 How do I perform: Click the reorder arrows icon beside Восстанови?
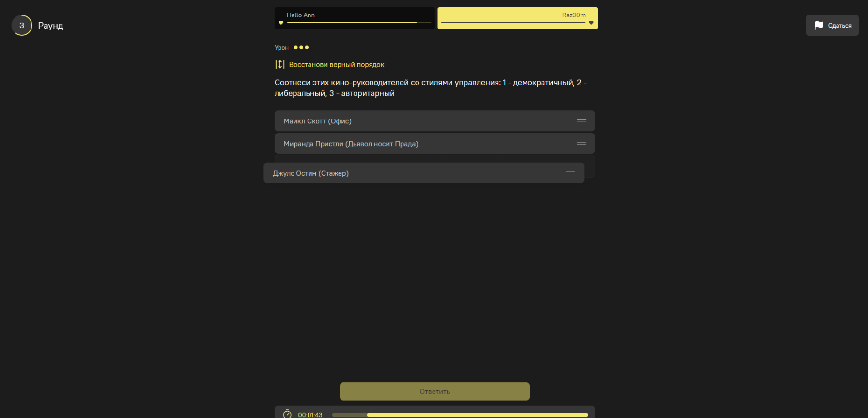(x=279, y=64)
